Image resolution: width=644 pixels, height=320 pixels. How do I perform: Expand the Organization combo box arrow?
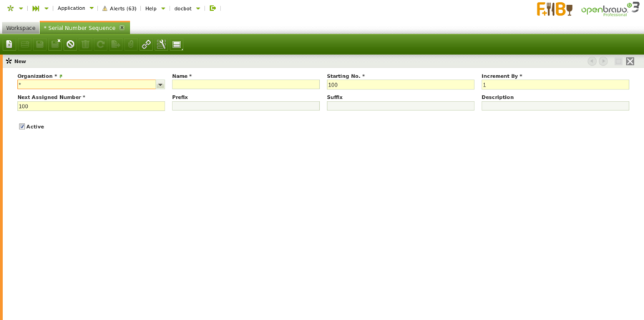click(x=160, y=84)
